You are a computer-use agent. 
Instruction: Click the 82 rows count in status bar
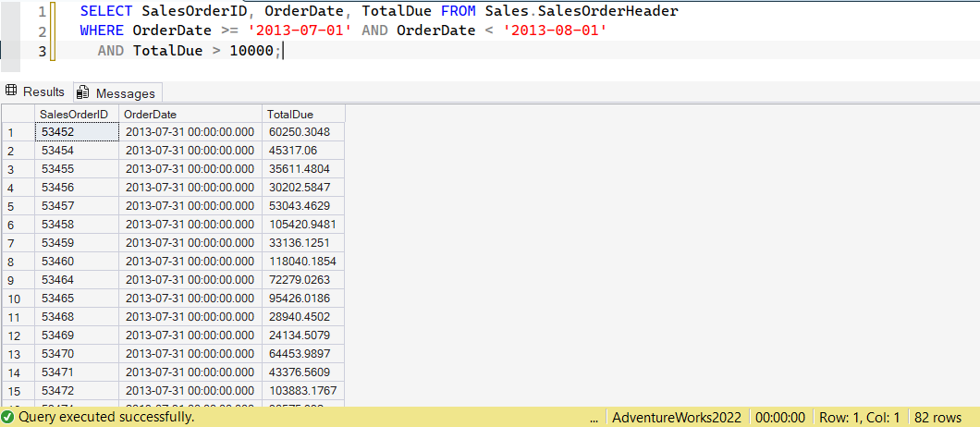938,417
